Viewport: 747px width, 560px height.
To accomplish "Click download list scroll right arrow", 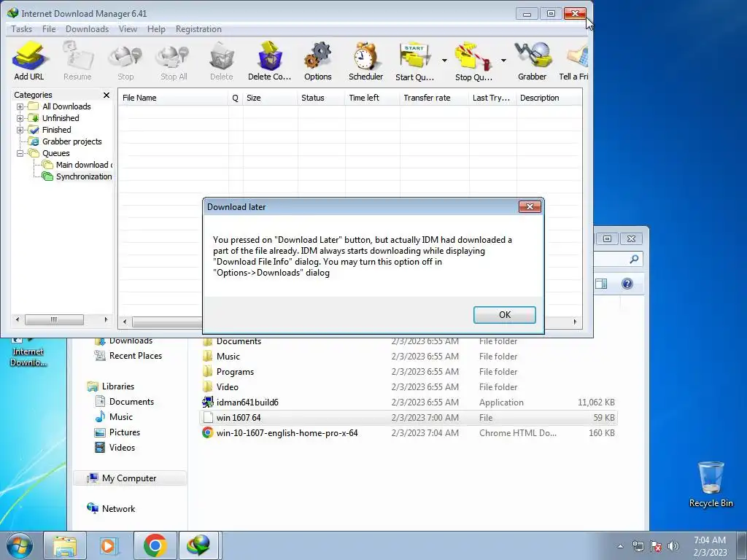I will 575,322.
